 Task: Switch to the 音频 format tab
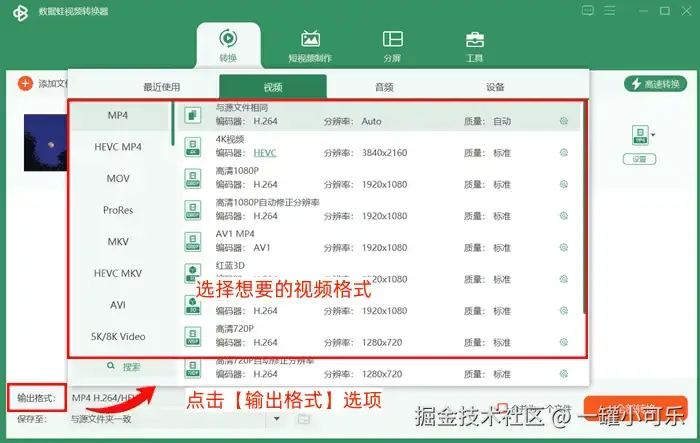[x=384, y=87]
